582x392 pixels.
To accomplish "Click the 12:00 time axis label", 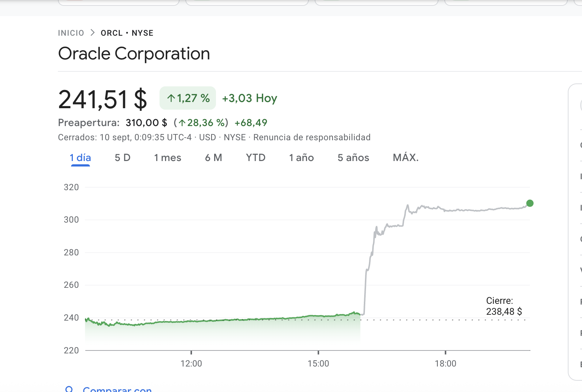I will click(191, 364).
